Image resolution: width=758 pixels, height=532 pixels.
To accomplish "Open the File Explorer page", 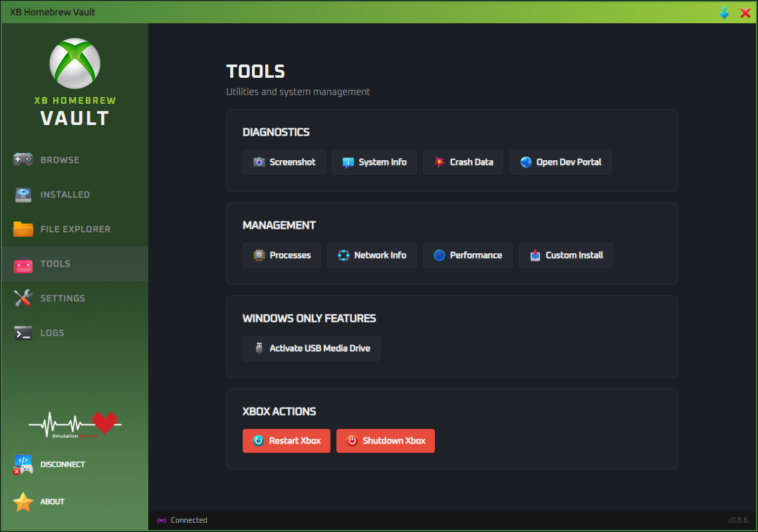I will (75, 229).
